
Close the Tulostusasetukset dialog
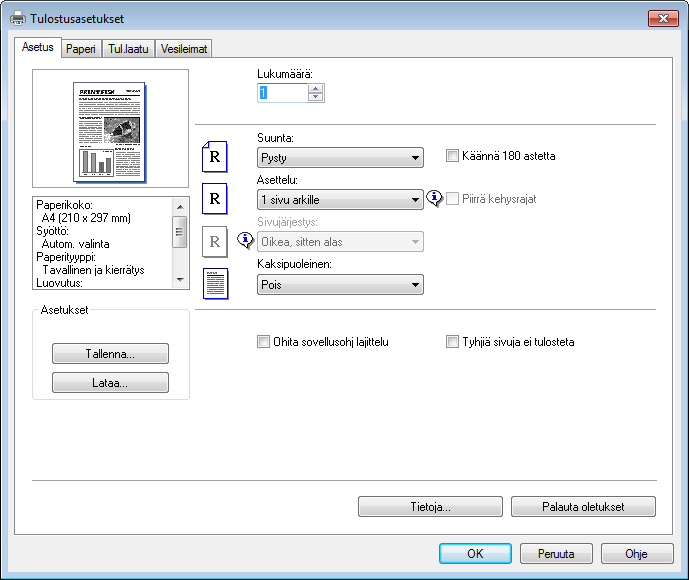pos(663,18)
